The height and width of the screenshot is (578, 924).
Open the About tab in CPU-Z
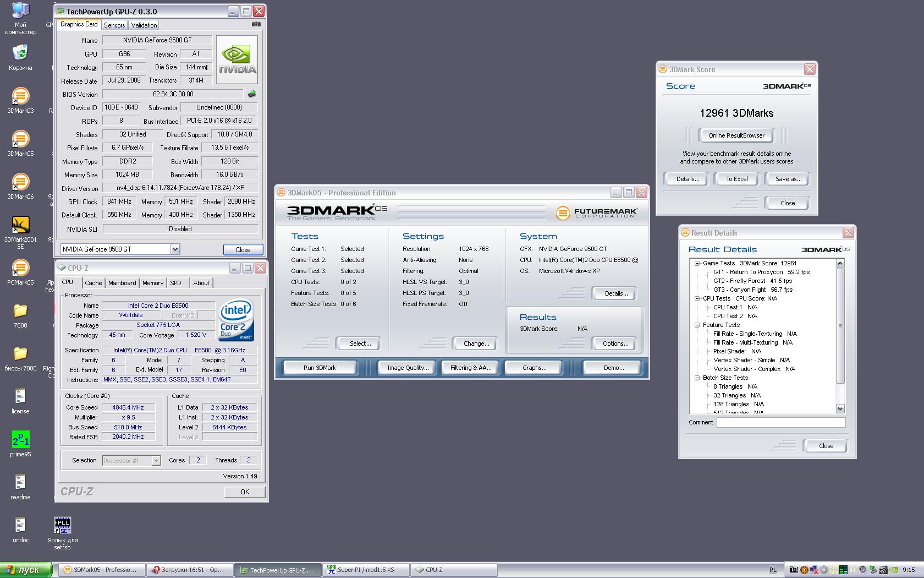coord(201,283)
